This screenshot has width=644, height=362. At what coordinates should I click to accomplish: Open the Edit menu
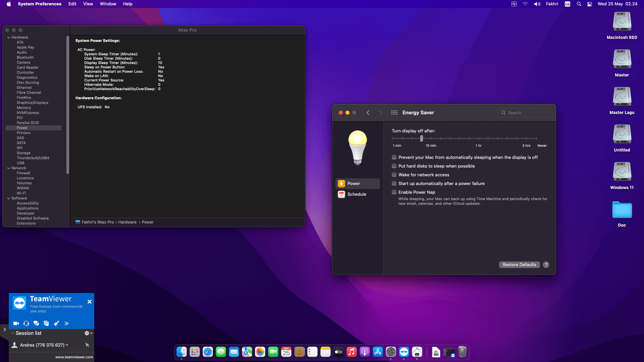tap(72, 4)
